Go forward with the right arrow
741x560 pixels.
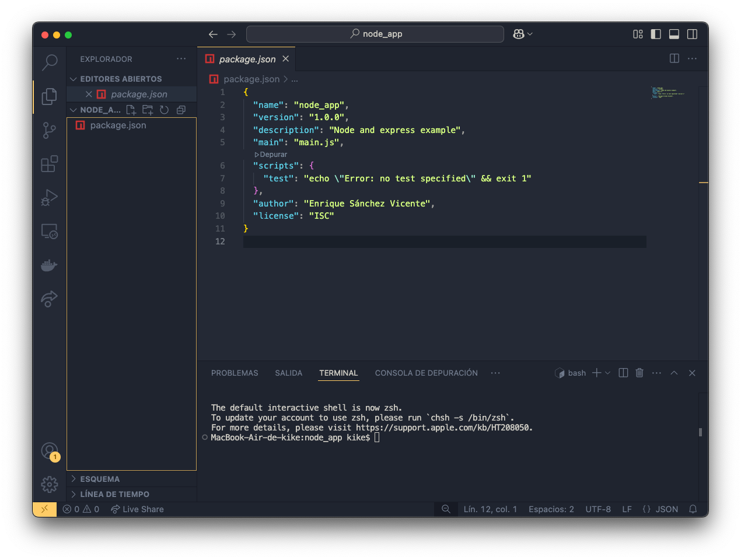click(x=232, y=34)
